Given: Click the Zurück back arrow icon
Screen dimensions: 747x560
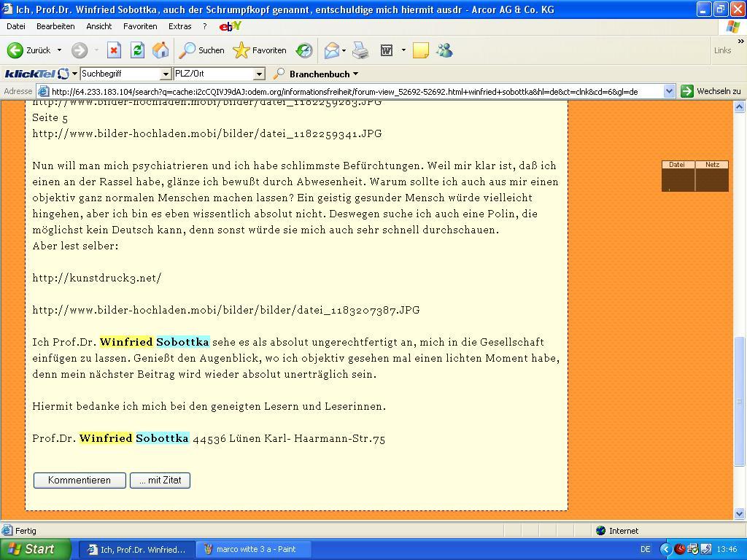Looking at the screenshot, I should 15,50.
